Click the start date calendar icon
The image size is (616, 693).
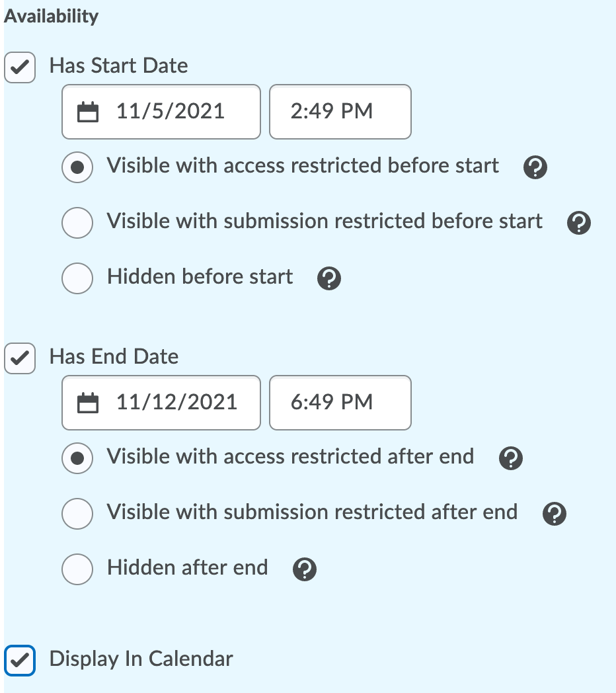(88, 112)
